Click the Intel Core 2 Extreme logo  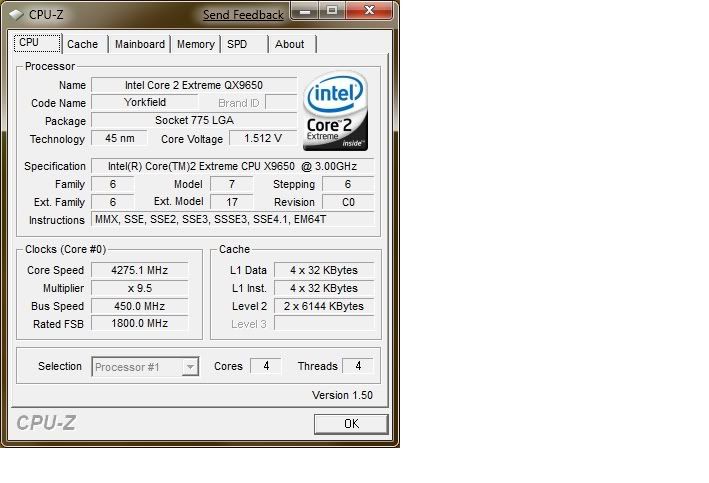coord(335,111)
